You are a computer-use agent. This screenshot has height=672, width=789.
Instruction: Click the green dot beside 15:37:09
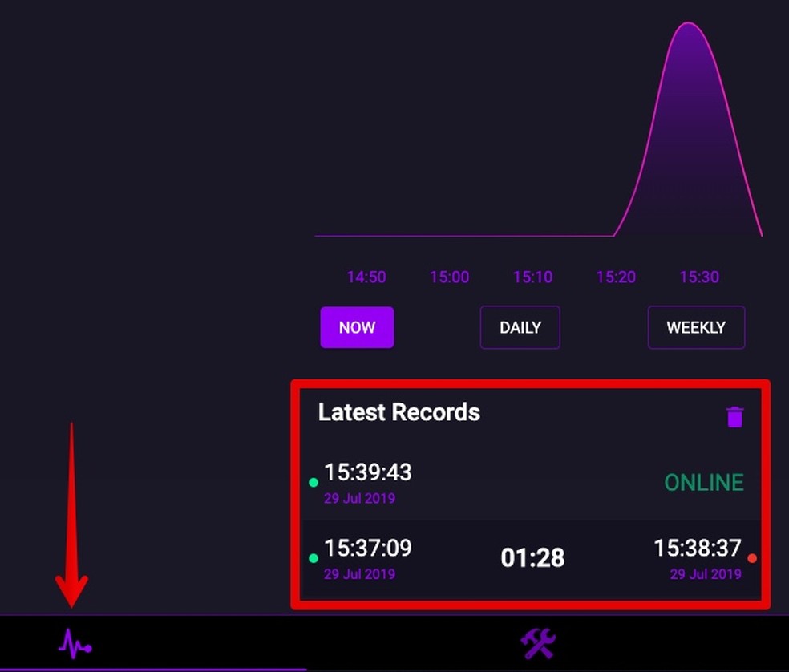point(314,558)
